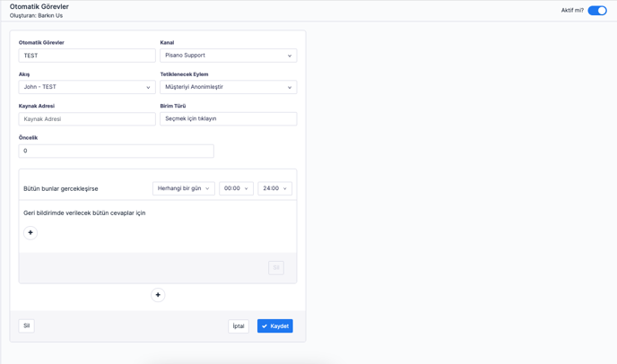Click the Bütün bunlar gerçekleşirse label
Screen dimensions: 617x364
coord(61,189)
